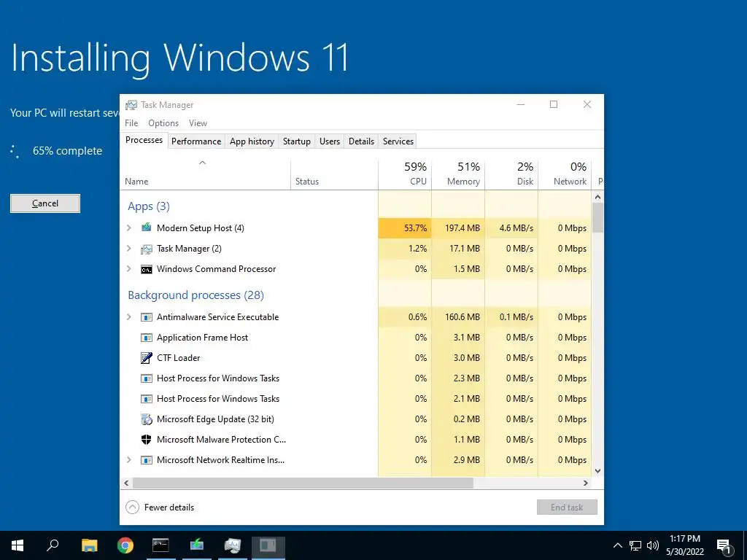Show hidden system tray icons

pos(617,545)
